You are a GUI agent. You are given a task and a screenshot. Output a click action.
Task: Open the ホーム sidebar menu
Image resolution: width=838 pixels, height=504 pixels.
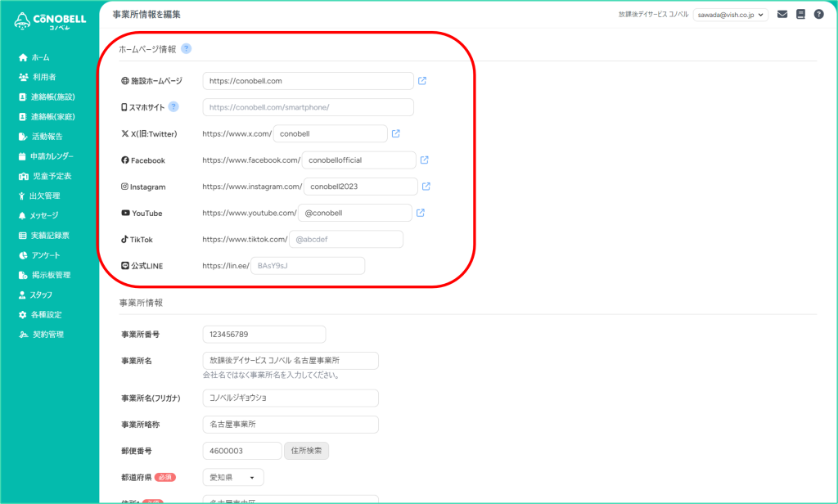[x=34, y=57]
